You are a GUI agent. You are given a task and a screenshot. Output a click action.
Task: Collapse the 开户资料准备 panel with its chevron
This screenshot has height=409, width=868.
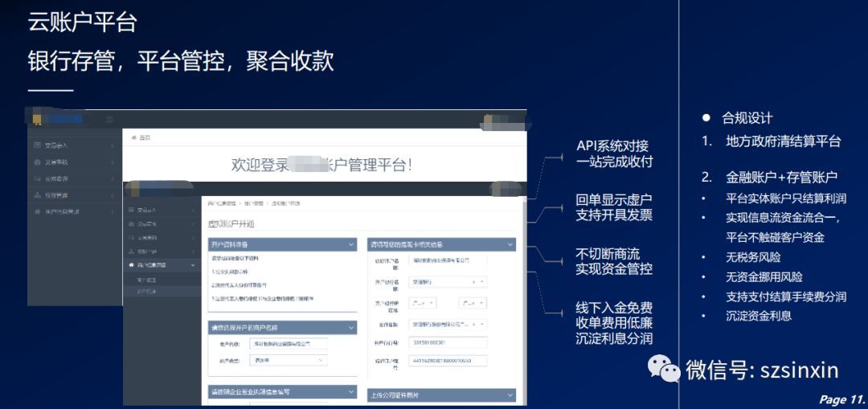[351, 244]
